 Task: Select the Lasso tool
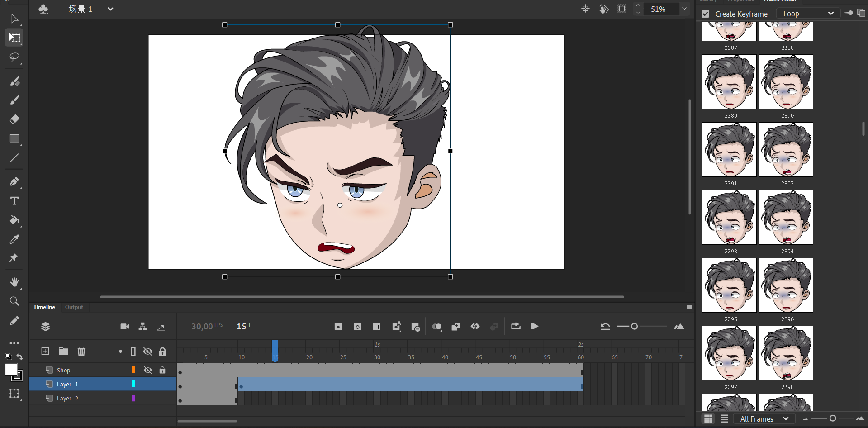coord(14,57)
